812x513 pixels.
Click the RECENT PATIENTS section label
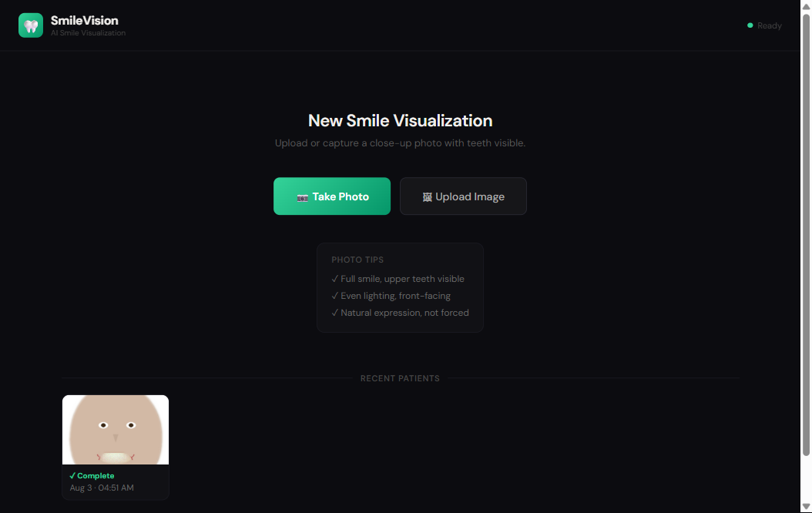[400, 378]
